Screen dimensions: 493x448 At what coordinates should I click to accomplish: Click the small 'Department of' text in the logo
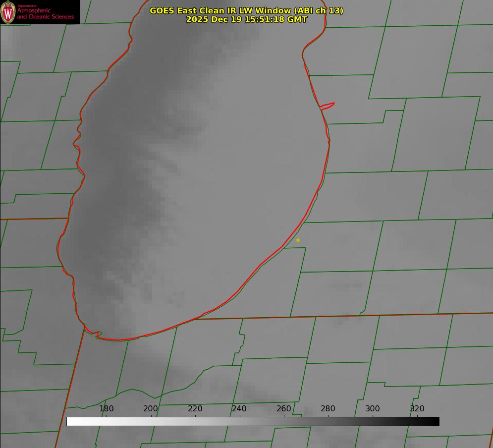pyautogui.click(x=27, y=6)
